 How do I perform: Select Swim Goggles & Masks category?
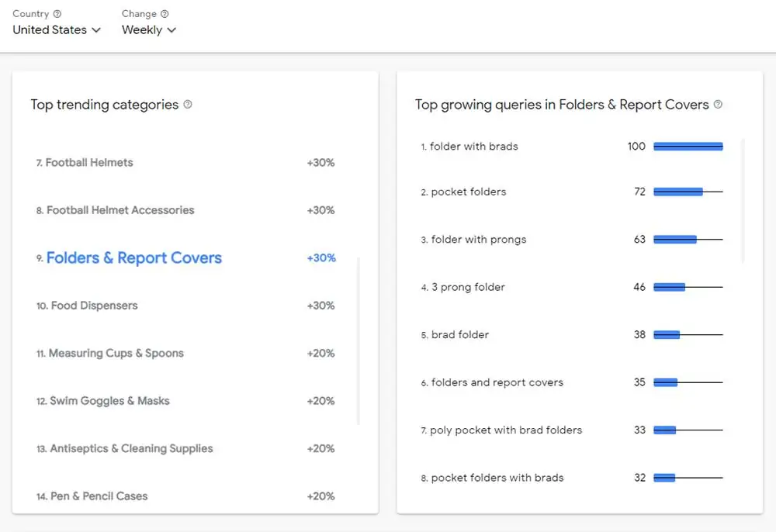coord(109,401)
